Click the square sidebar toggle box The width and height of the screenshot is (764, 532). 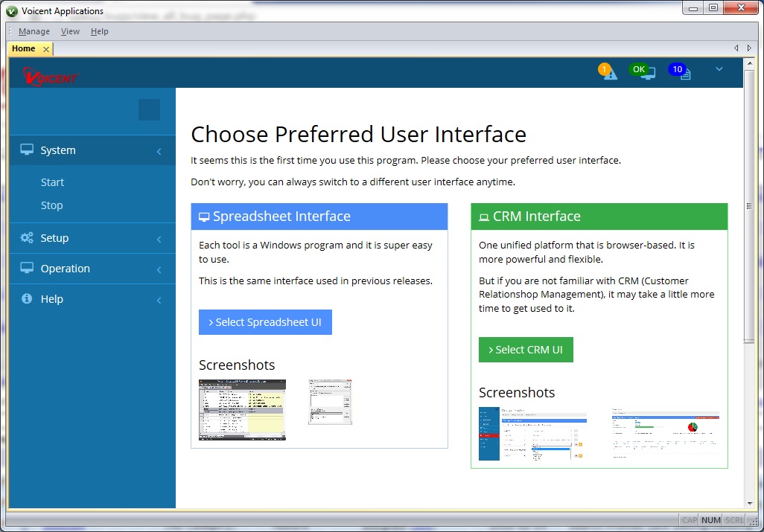[x=149, y=109]
